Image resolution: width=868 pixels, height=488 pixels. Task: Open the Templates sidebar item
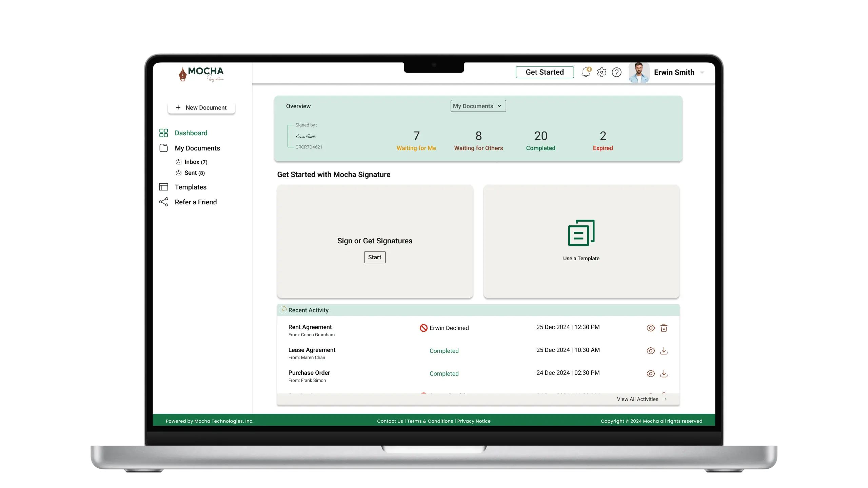(190, 187)
